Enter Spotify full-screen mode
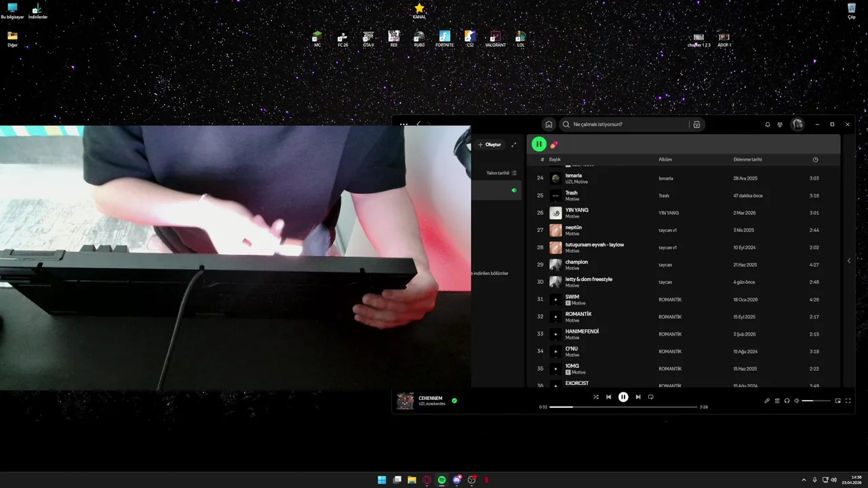Screen dimensions: 868x488 [848, 401]
